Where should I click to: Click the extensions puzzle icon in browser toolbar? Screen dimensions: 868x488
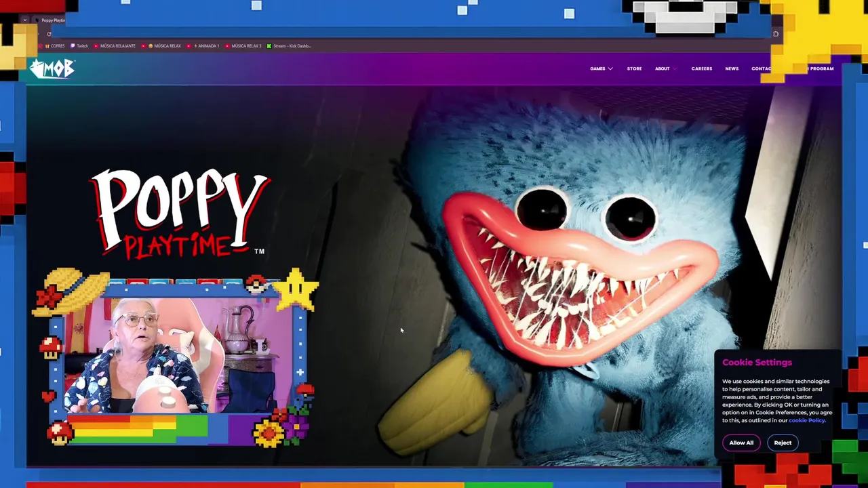coord(776,33)
